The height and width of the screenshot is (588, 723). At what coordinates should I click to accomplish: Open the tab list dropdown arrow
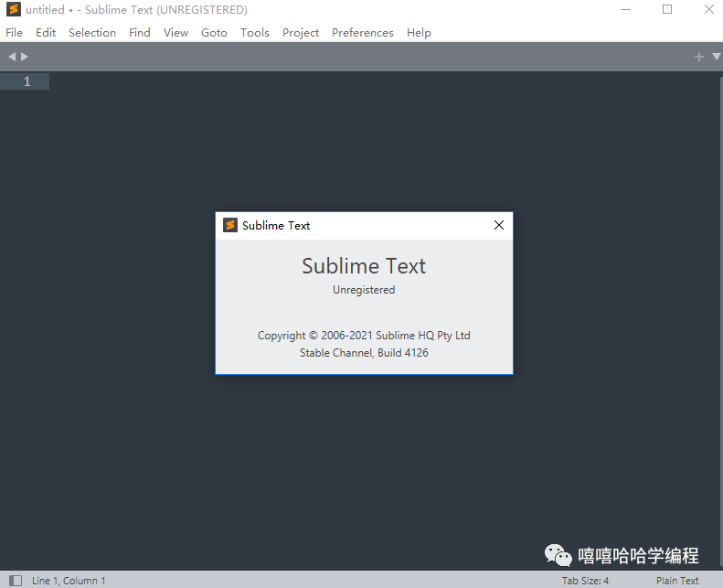point(716,57)
